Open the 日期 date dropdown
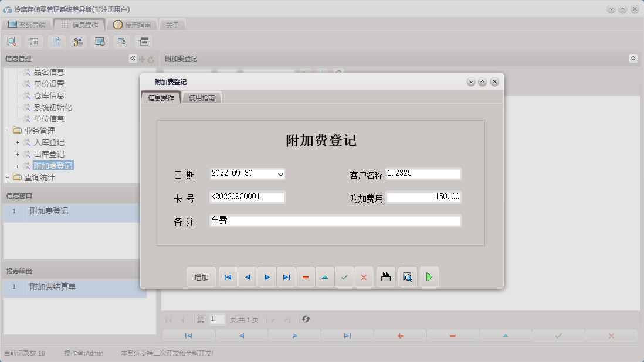This screenshot has height=362, width=644. pos(280,174)
